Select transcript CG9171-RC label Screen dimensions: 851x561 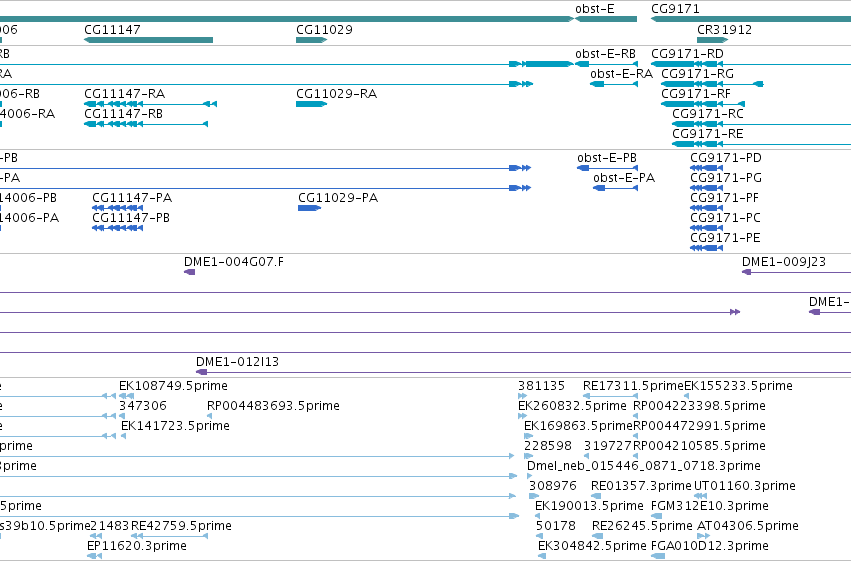(x=708, y=114)
